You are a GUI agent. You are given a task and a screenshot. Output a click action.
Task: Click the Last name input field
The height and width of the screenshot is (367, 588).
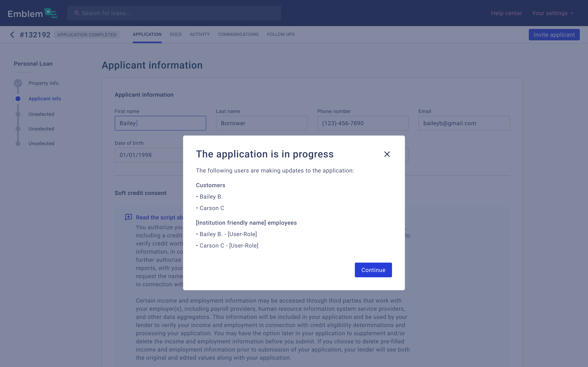point(262,123)
